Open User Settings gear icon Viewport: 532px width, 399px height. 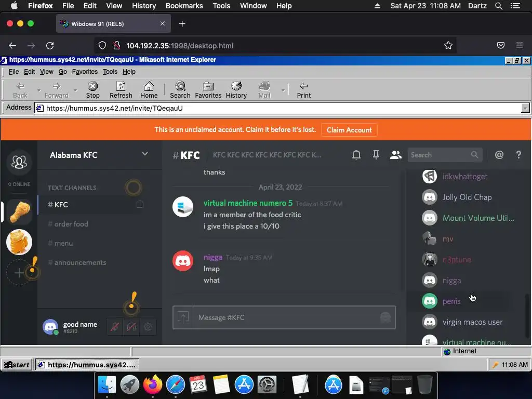[148, 327]
